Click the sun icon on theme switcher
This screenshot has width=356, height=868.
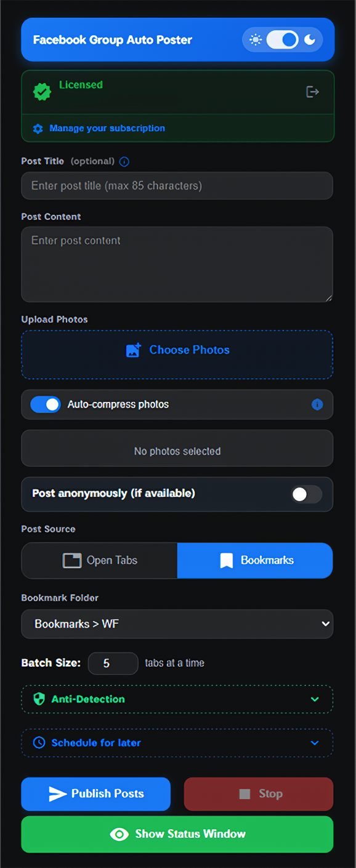tap(256, 39)
